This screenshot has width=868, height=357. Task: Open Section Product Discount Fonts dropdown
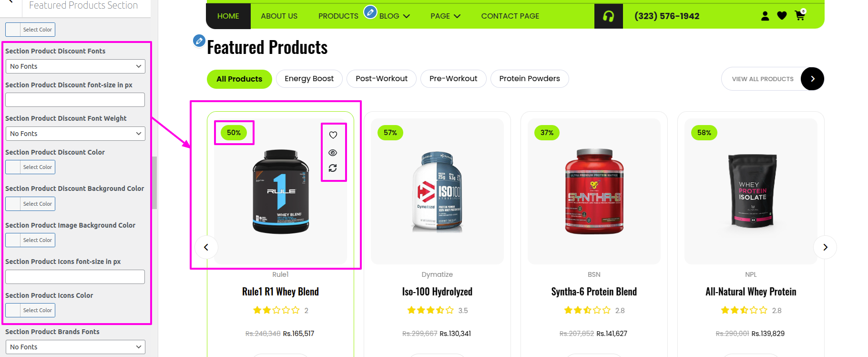(x=75, y=66)
